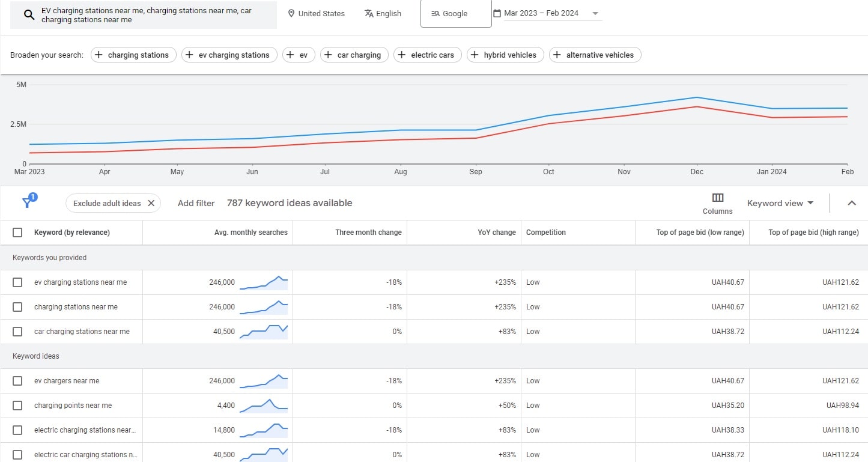
Task: Click keyword electric charging stations near
Action: point(85,430)
